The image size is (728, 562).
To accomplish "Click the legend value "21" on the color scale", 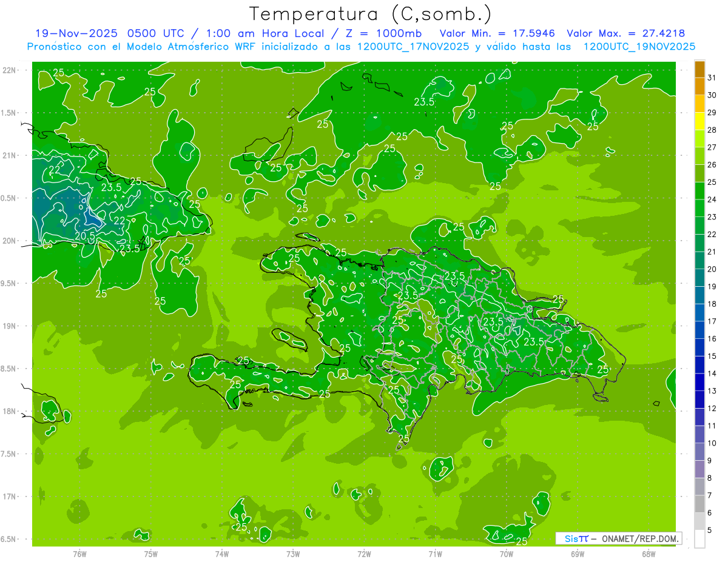I will pos(712,252).
